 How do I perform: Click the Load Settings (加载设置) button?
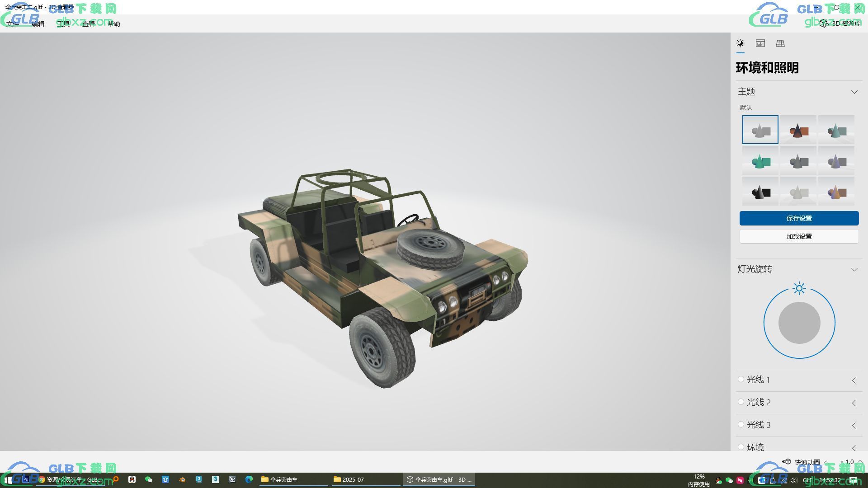(x=799, y=236)
